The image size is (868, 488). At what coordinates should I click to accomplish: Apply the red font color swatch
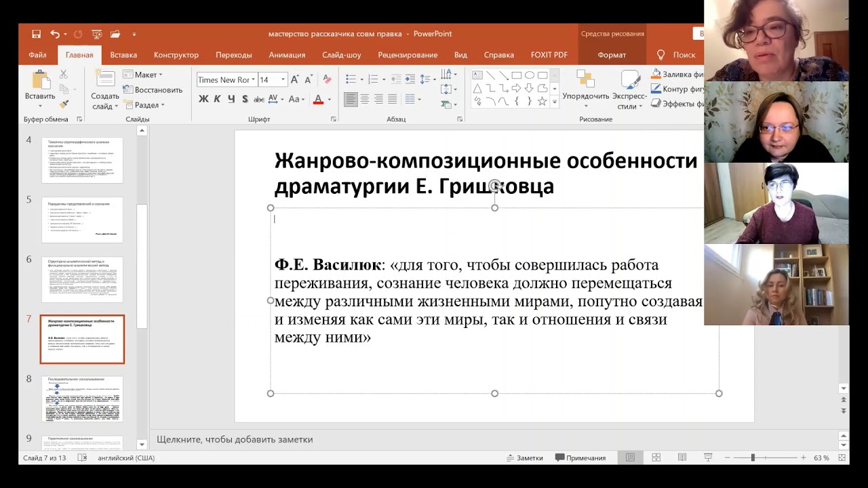pos(318,100)
